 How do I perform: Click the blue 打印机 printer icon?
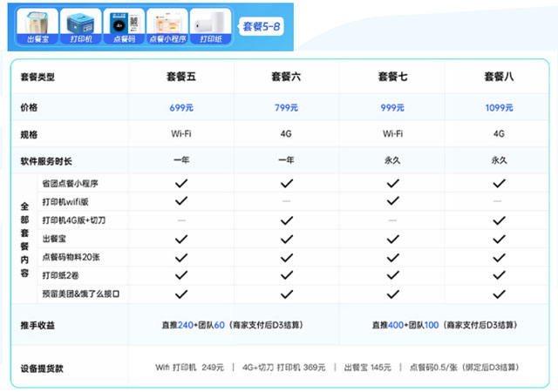[80, 23]
